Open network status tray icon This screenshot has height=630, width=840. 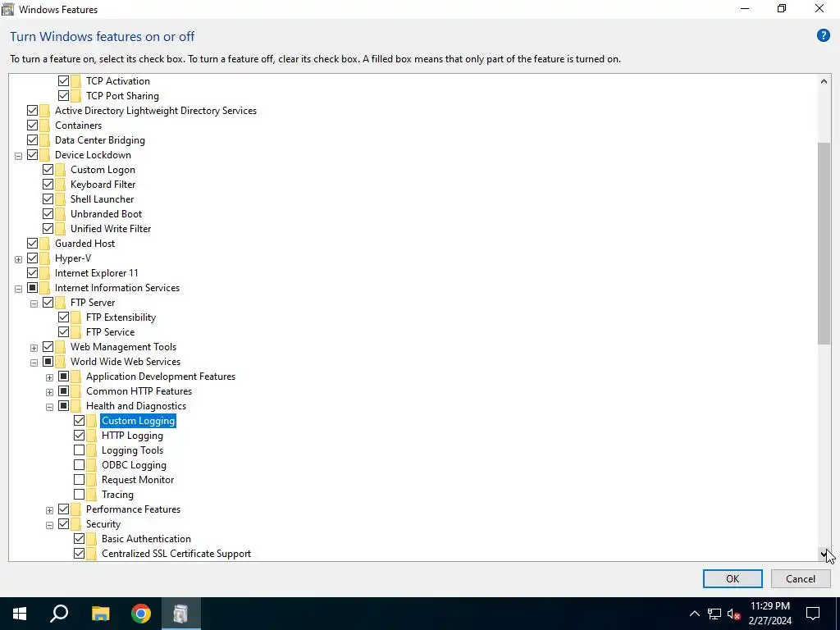[714, 614]
